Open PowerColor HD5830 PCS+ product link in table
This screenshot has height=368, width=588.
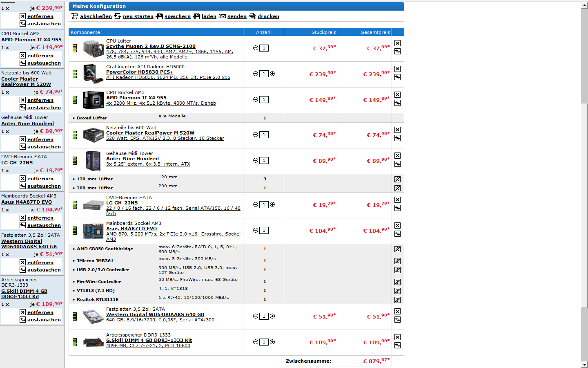point(140,72)
